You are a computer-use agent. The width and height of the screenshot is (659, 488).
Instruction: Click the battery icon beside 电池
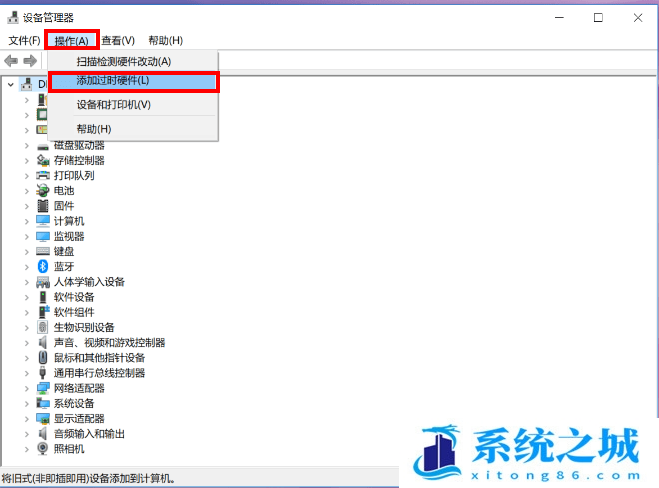coord(43,190)
